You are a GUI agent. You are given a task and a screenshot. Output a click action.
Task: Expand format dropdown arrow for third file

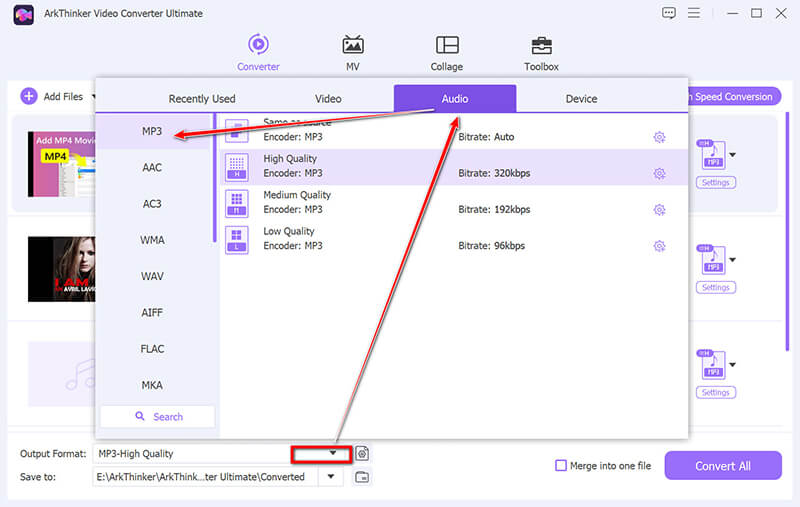click(733, 365)
